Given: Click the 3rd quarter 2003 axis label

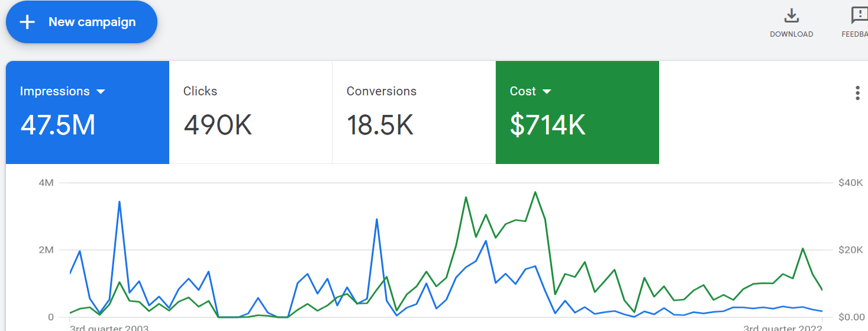Looking at the screenshot, I should click(109, 327).
